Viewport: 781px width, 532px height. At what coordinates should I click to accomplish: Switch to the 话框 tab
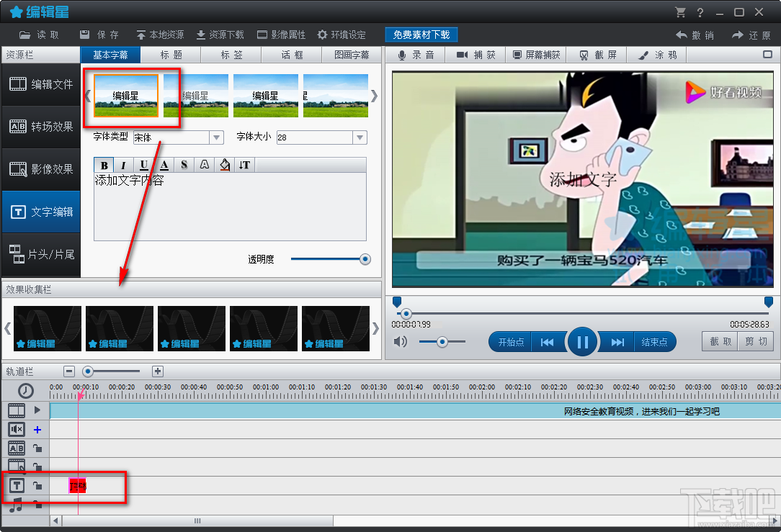(x=292, y=55)
